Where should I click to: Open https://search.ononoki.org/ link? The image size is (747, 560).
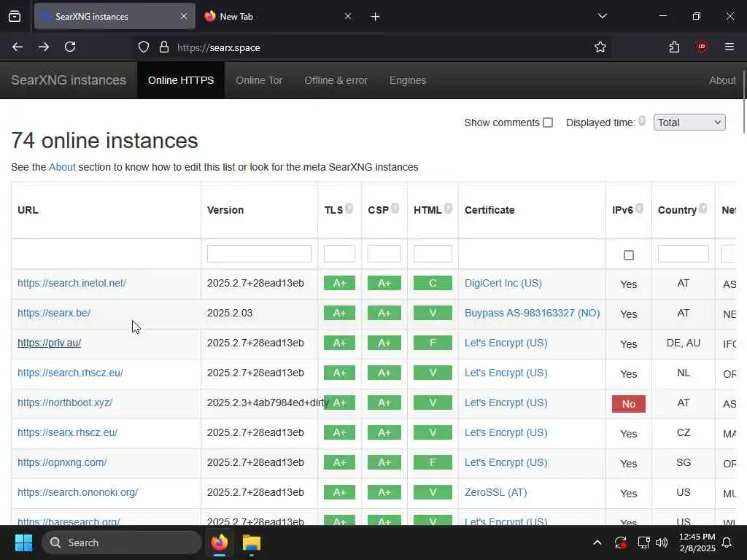(77, 492)
